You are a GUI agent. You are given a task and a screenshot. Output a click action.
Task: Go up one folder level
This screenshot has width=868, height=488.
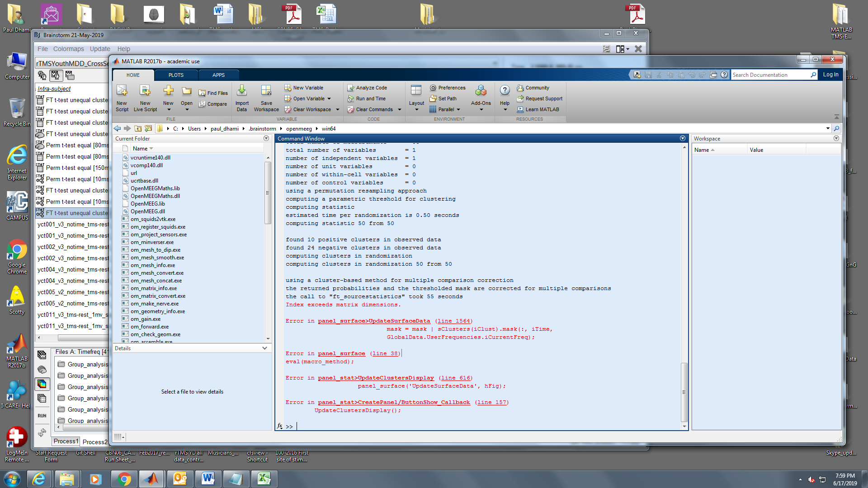pyautogui.click(x=138, y=129)
